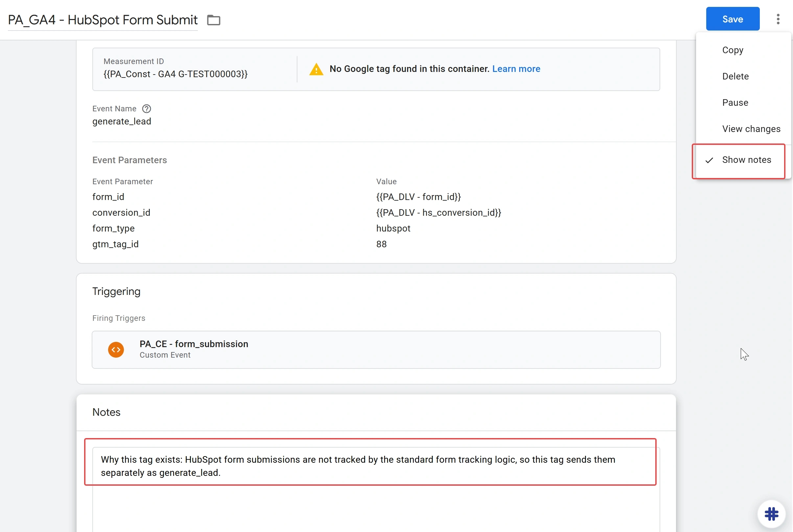Select the {{PA_DLV - hs_conversion_id}} value
793x532 pixels.
click(438, 212)
